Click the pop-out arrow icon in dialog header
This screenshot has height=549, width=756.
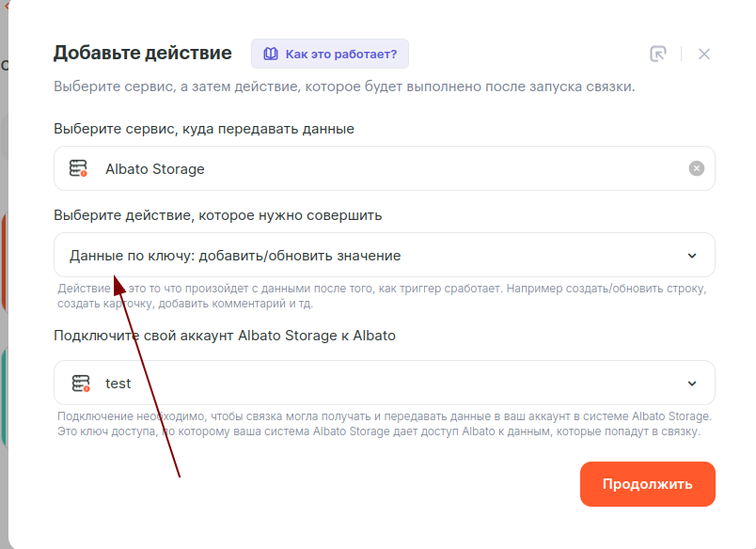point(658,54)
